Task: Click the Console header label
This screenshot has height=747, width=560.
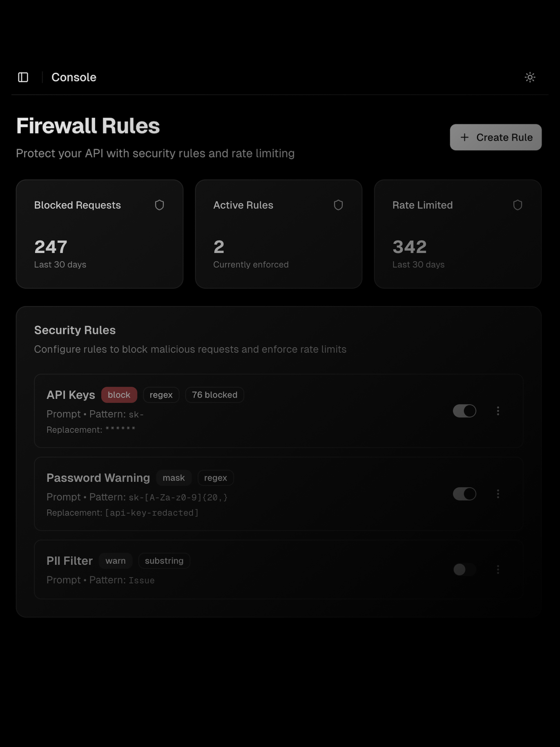Action: pyautogui.click(x=74, y=77)
